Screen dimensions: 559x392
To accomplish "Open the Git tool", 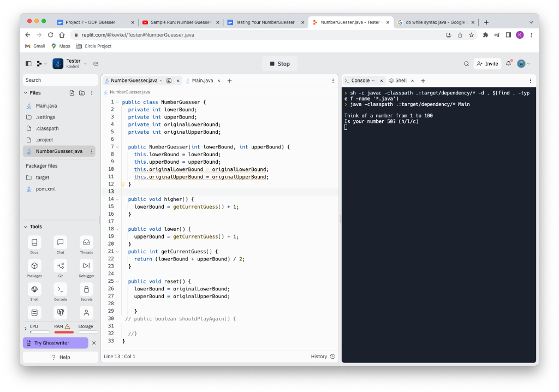I will click(x=60, y=266).
